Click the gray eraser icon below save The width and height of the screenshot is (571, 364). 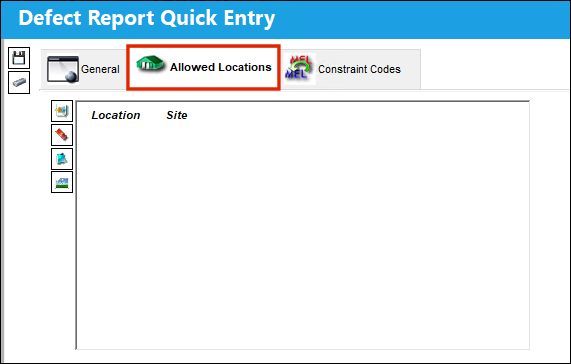19,83
